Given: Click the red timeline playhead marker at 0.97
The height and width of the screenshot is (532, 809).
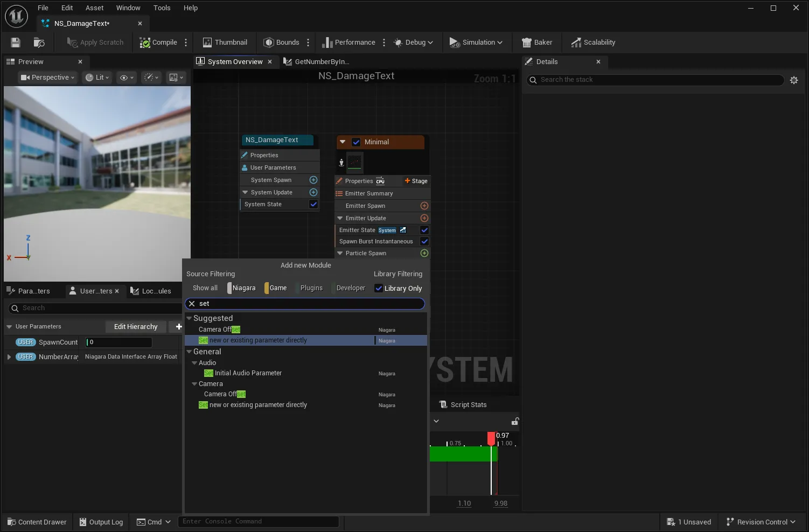Looking at the screenshot, I should coord(491,438).
